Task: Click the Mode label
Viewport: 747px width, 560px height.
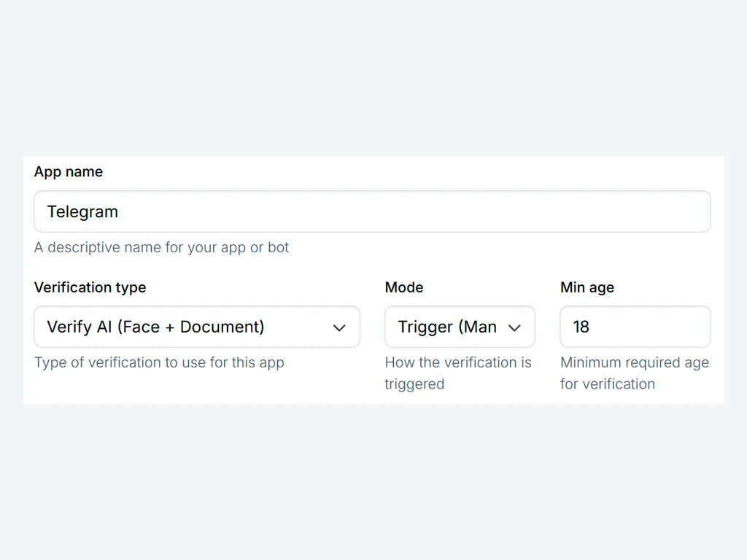Action: coord(403,287)
